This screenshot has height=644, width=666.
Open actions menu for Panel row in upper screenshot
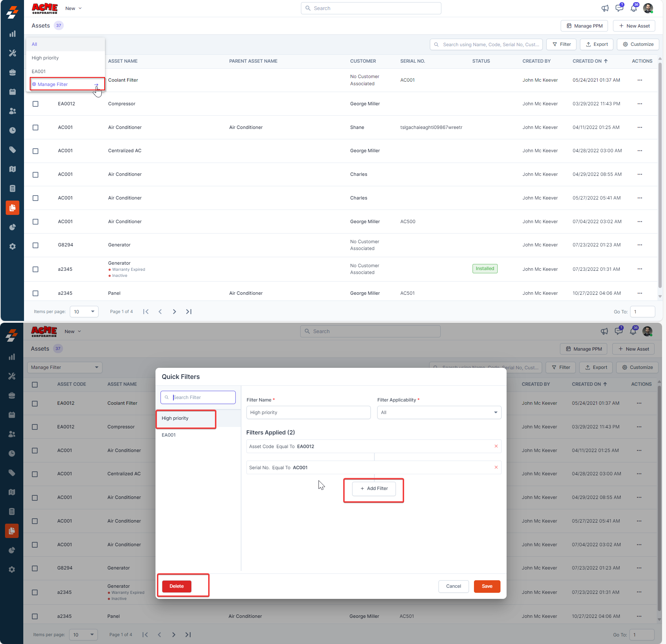click(640, 293)
